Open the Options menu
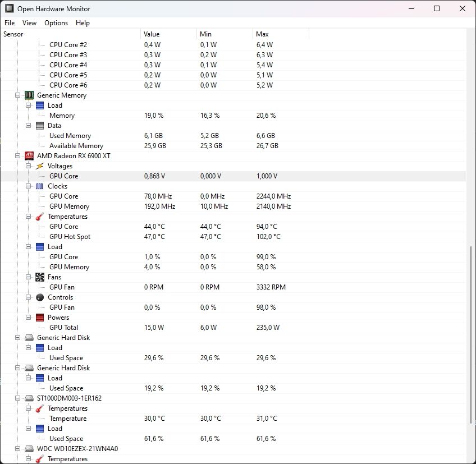 (x=56, y=23)
